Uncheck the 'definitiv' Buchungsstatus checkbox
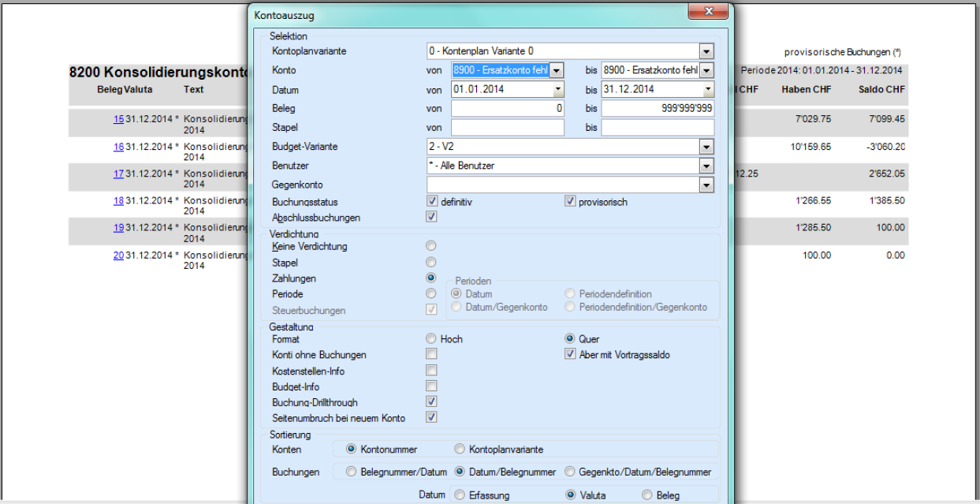Viewport: 980px width, 504px height. pyautogui.click(x=431, y=202)
